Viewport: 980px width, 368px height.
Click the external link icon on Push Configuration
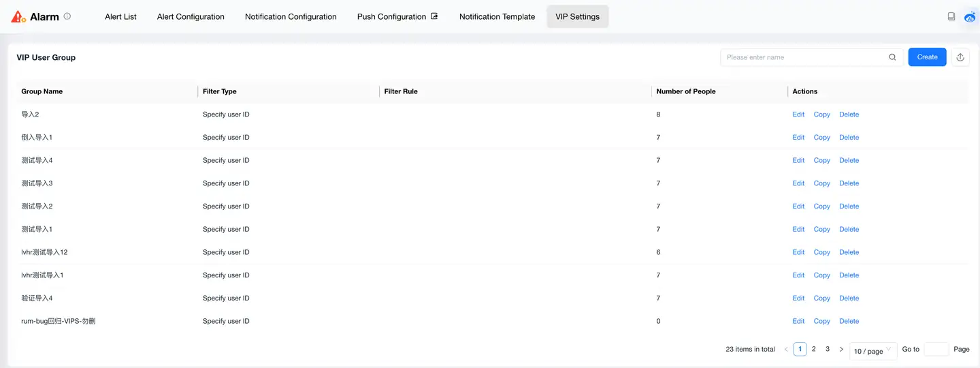pos(434,16)
